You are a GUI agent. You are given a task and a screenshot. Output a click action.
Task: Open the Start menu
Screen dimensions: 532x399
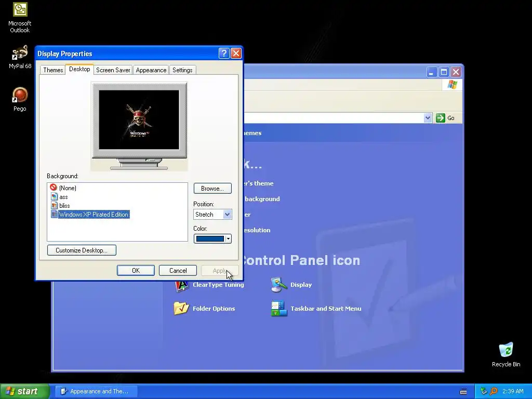tap(24, 391)
